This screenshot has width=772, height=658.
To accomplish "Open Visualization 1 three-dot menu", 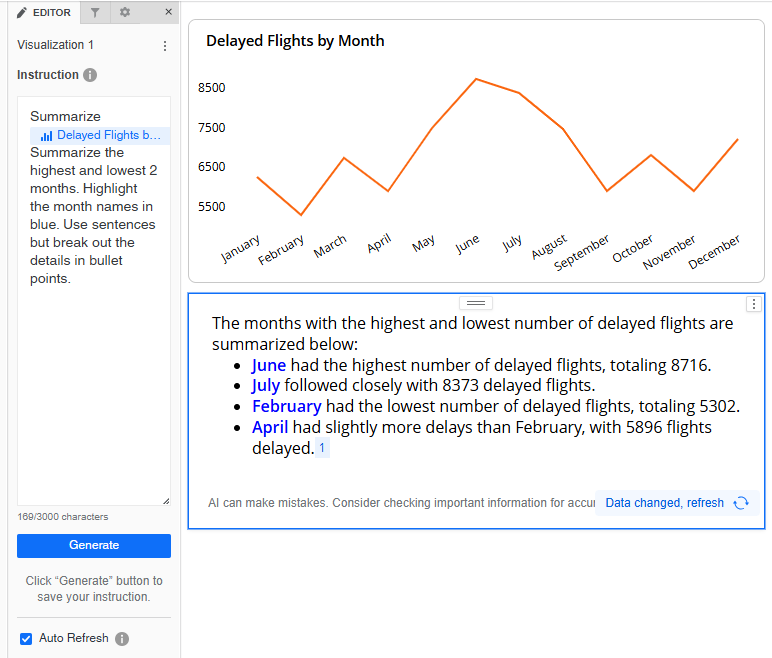I will pyautogui.click(x=165, y=45).
